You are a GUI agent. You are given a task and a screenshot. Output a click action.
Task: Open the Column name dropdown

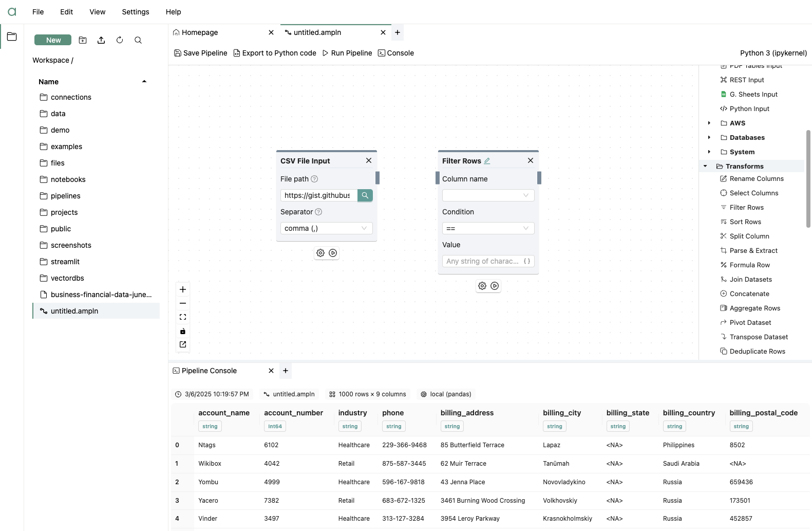tap(488, 195)
